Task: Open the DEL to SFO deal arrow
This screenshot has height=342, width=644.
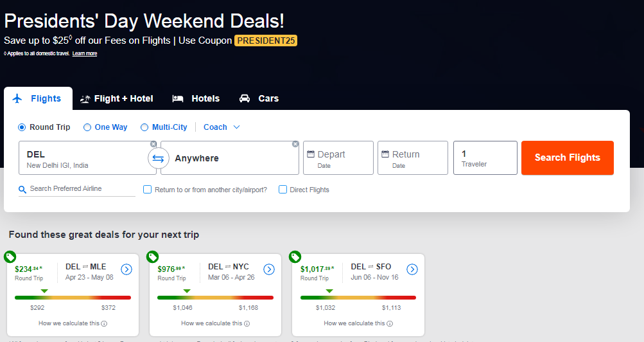Action: click(x=412, y=269)
